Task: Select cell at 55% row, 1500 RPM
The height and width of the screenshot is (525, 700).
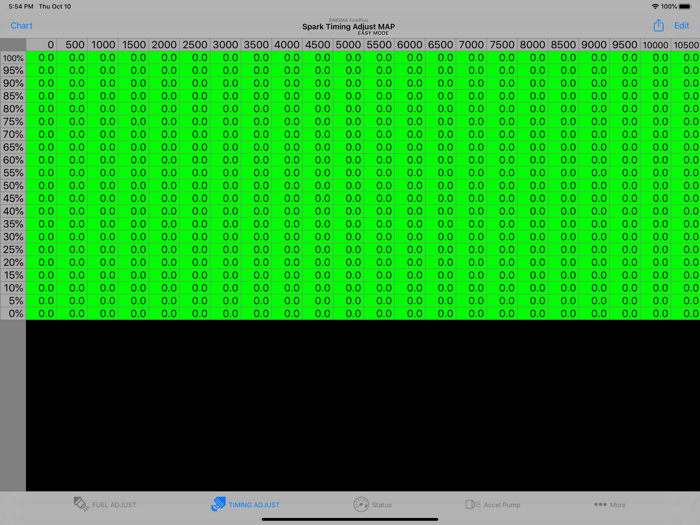Action: 134,173
